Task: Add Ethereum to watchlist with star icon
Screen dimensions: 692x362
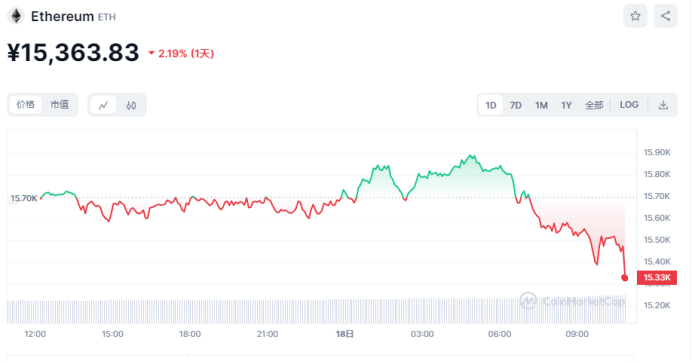Action: coord(635,16)
